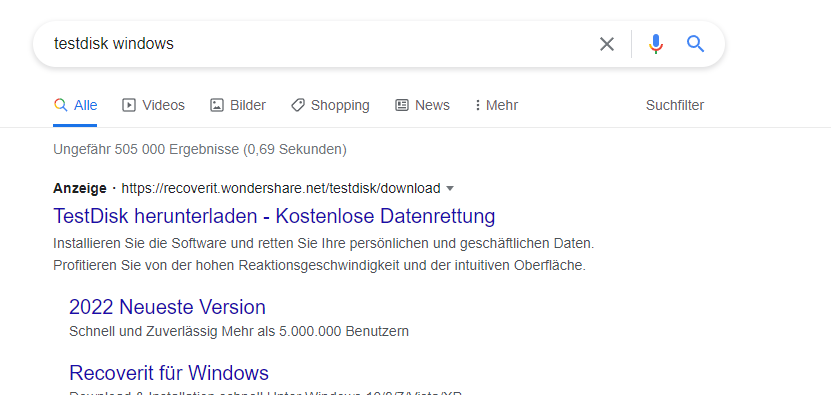Image resolution: width=831 pixels, height=395 pixels.
Task: Start voice search with the microphone icon
Action: (656, 44)
